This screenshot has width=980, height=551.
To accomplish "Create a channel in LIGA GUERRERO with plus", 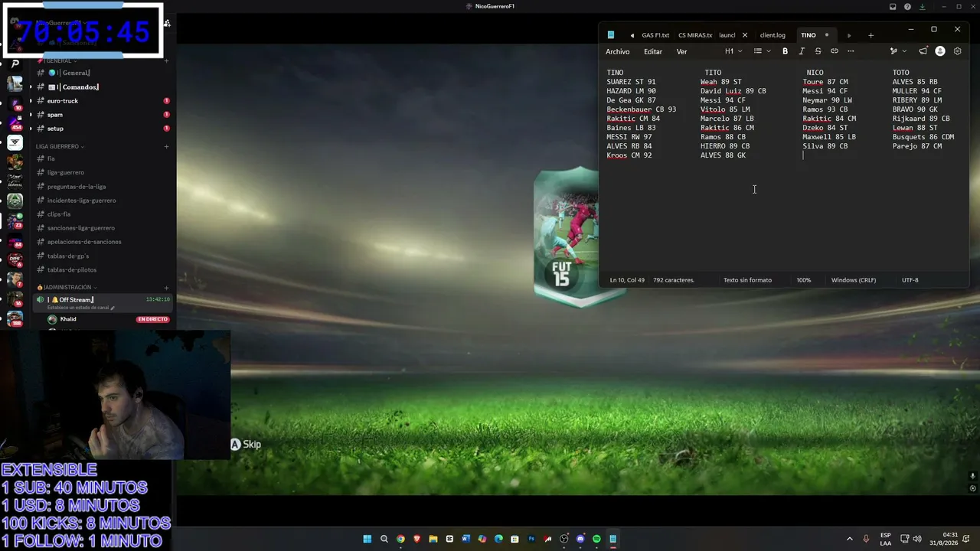I will pos(166,146).
